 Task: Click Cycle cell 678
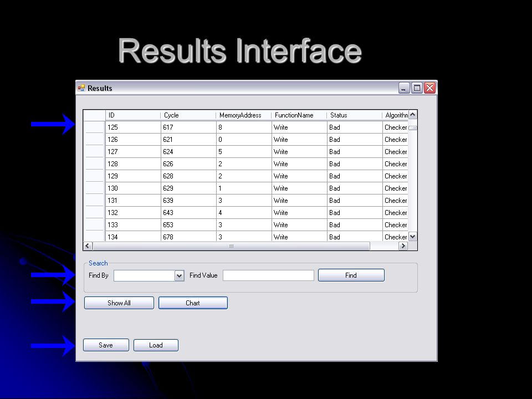(188, 237)
